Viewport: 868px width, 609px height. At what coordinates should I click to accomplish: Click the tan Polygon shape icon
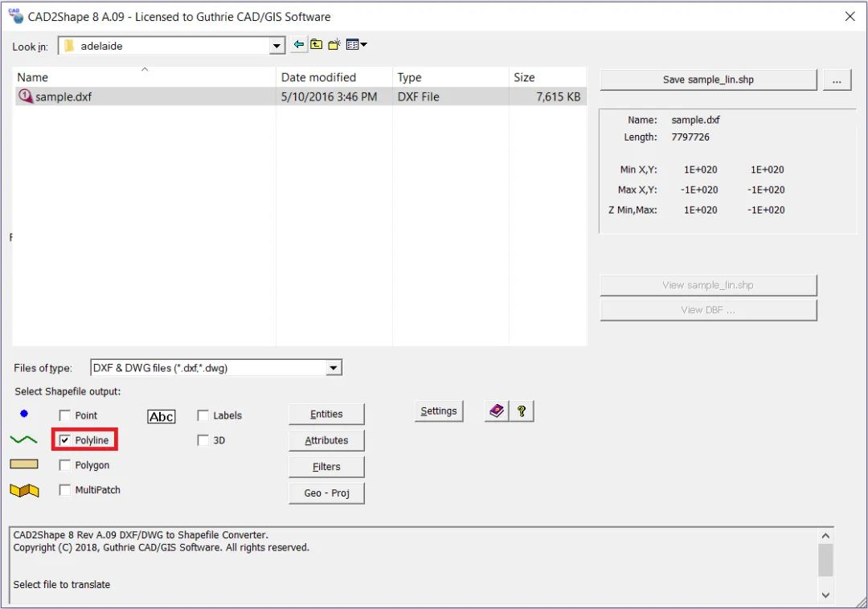point(24,464)
